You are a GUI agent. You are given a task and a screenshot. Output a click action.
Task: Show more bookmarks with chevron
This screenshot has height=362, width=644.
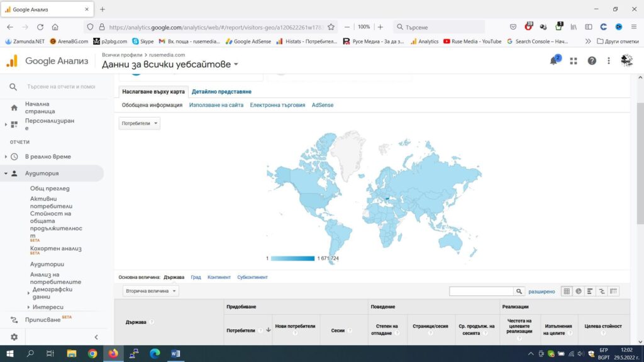pos(588,41)
